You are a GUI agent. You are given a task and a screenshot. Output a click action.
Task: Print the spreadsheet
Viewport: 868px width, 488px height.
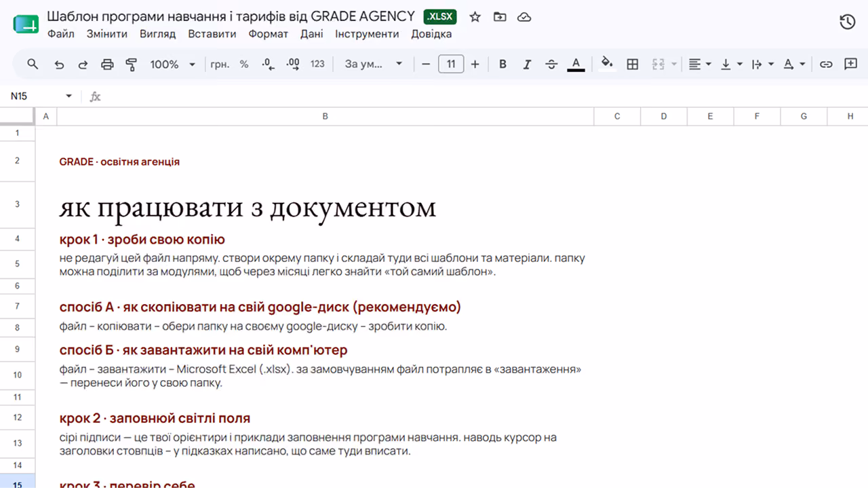tap(107, 64)
